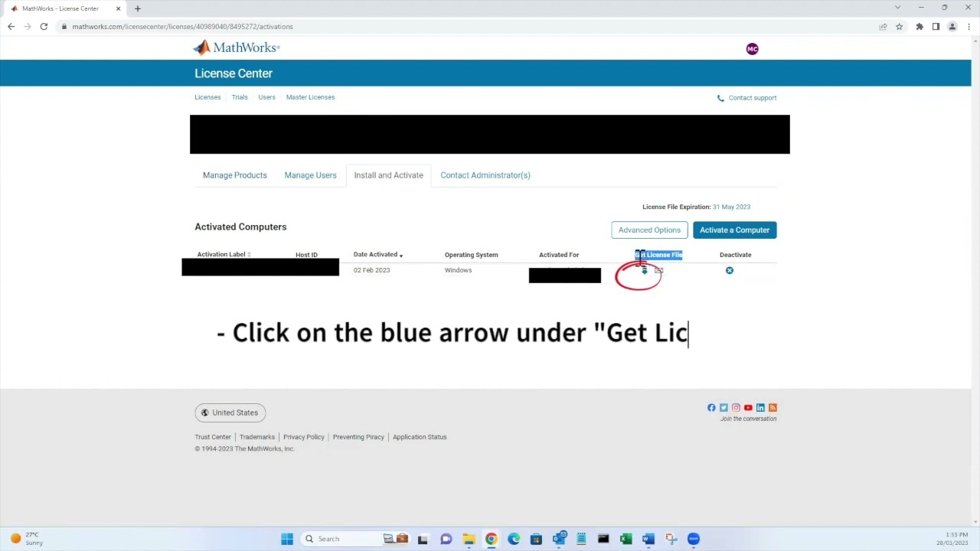Open MathWorks Twitter page icon
Screen dimensions: 980x551
coord(724,408)
